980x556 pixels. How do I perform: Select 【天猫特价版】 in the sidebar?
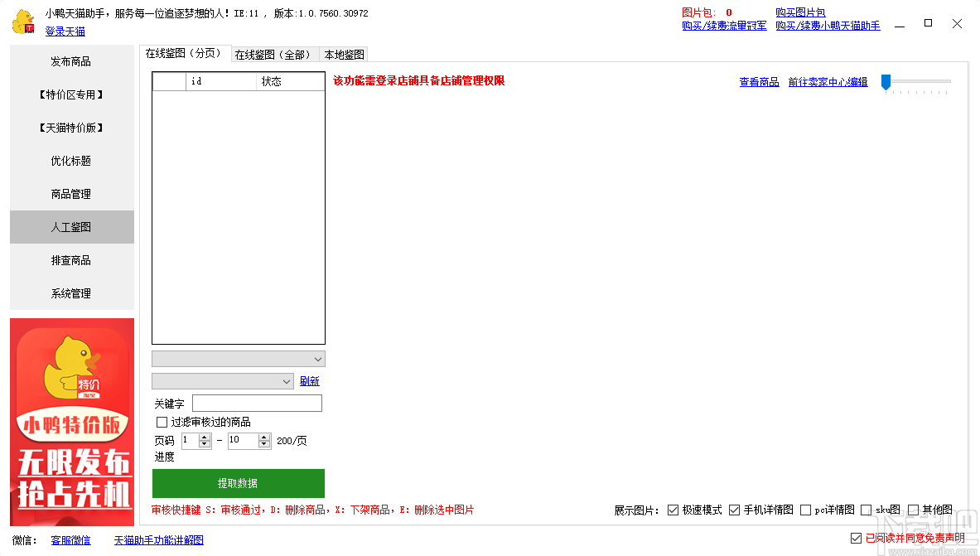(71, 128)
